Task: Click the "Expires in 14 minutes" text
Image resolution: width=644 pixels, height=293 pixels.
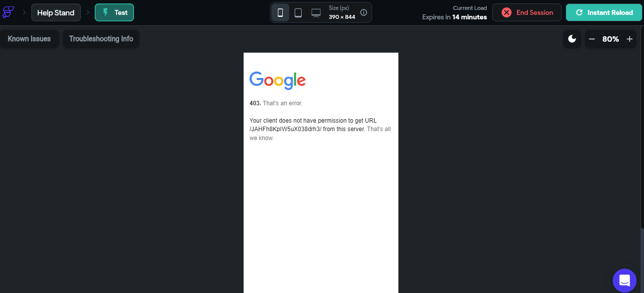Action: coord(454,17)
